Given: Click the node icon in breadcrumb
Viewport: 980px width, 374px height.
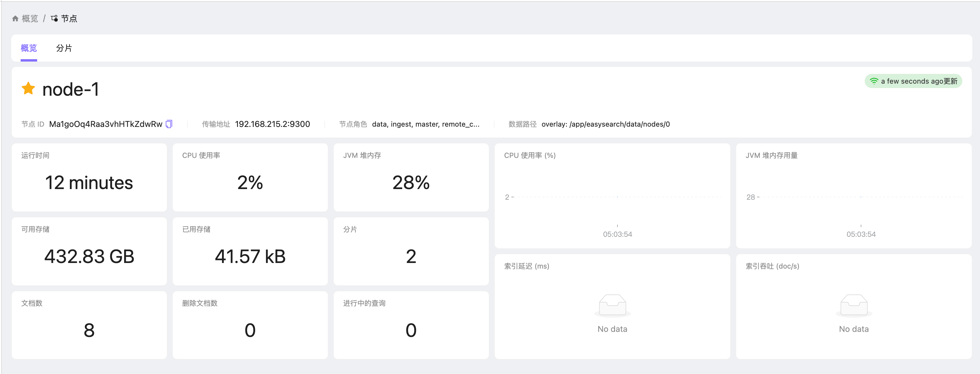Looking at the screenshot, I should tap(55, 19).
